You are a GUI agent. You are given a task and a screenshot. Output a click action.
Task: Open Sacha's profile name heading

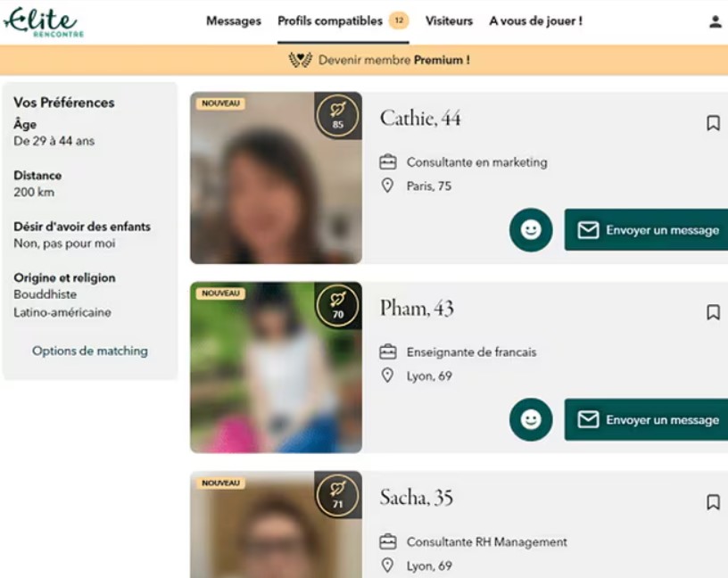click(x=417, y=498)
